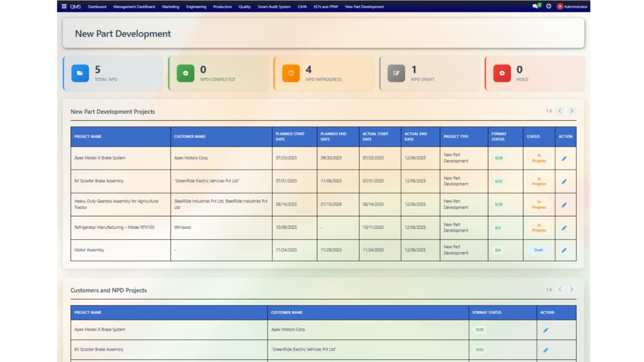Viewport: 644px width, 362px height.
Task: Click the Total NPD folder icon
Action: point(80,73)
